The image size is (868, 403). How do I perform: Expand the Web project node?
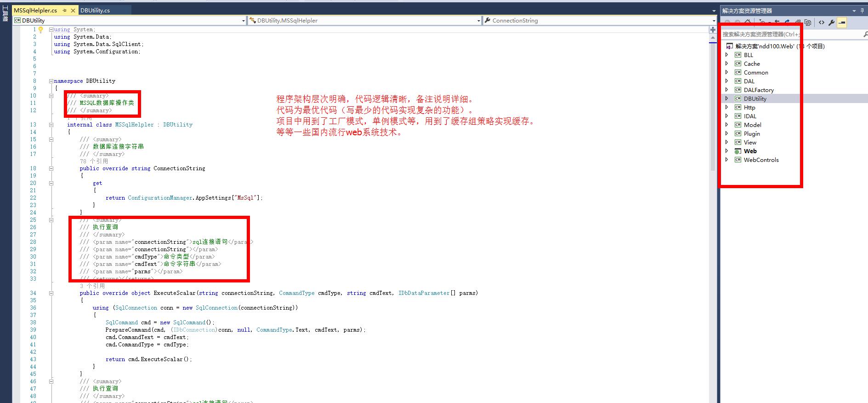click(x=726, y=151)
